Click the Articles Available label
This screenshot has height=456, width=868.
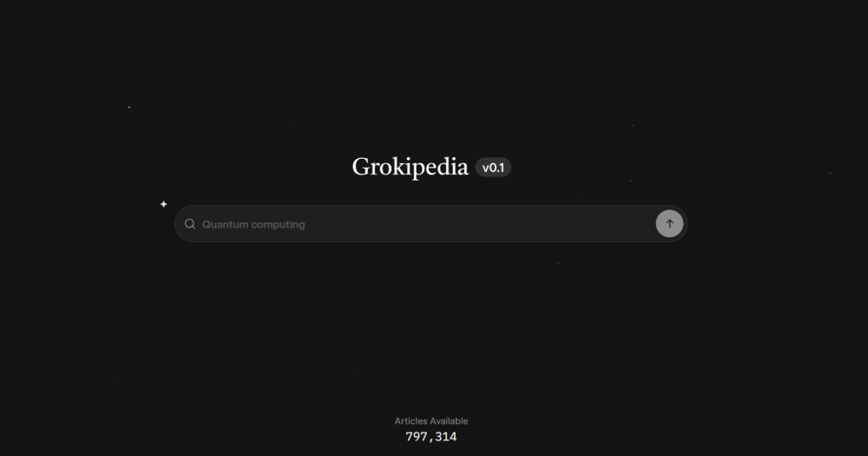pos(431,421)
